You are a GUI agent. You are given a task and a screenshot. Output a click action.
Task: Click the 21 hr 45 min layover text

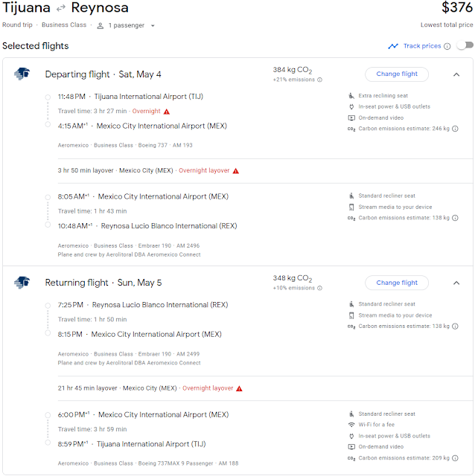tap(87, 388)
